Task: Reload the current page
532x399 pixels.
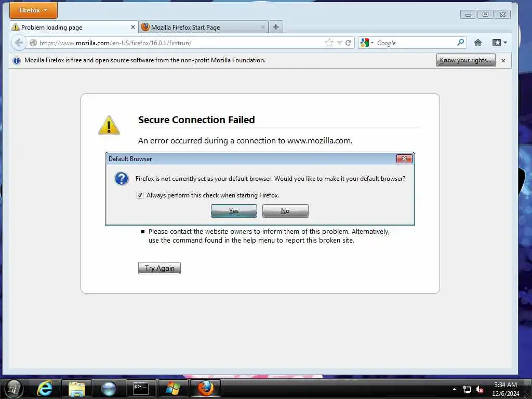Action: click(x=348, y=43)
